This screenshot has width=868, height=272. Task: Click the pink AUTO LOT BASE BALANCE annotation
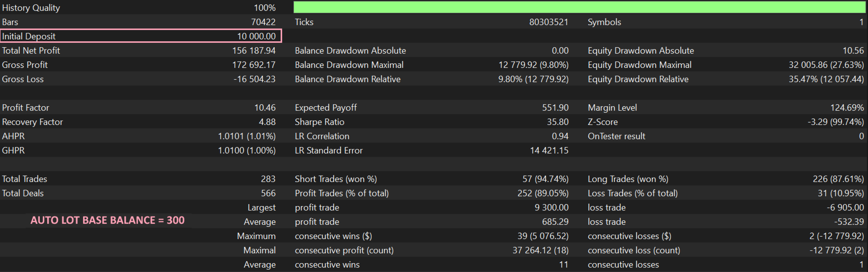point(108,220)
